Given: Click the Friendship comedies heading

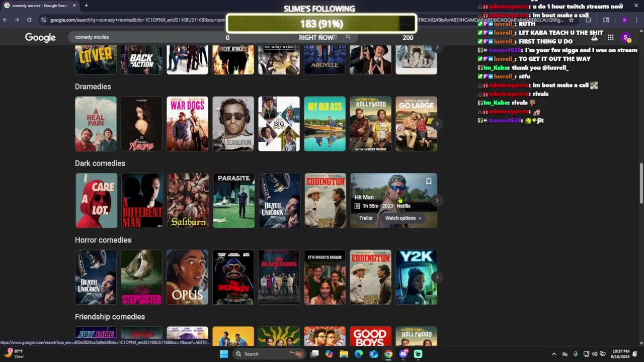Looking at the screenshot, I should [110, 317].
